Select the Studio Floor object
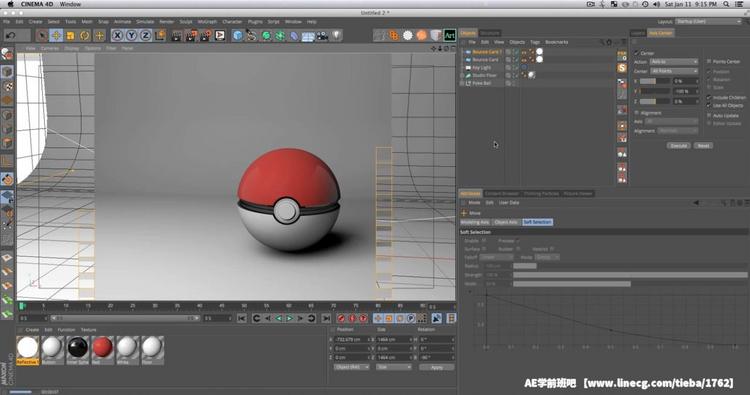 (x=485, y=75)
